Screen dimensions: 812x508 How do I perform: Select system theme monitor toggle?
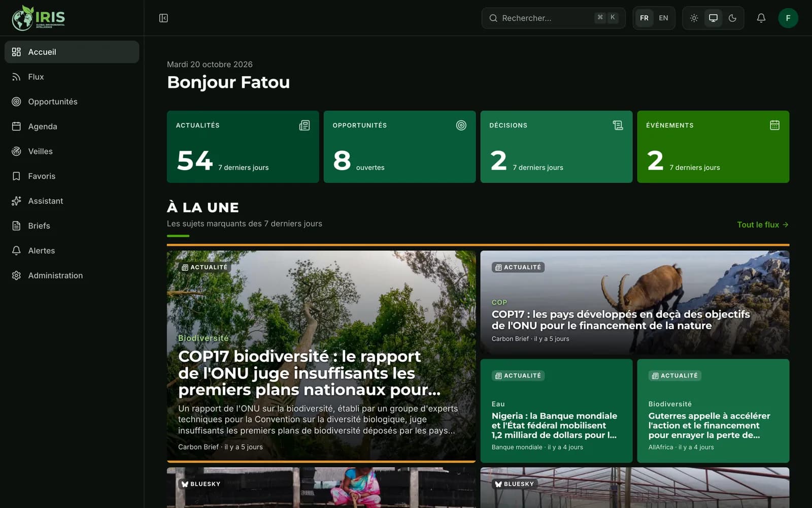(713, 18)
